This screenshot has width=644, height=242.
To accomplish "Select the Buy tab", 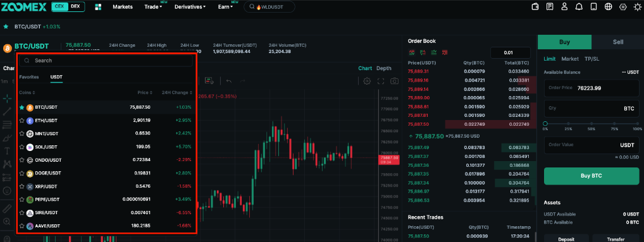I will 564,42.
